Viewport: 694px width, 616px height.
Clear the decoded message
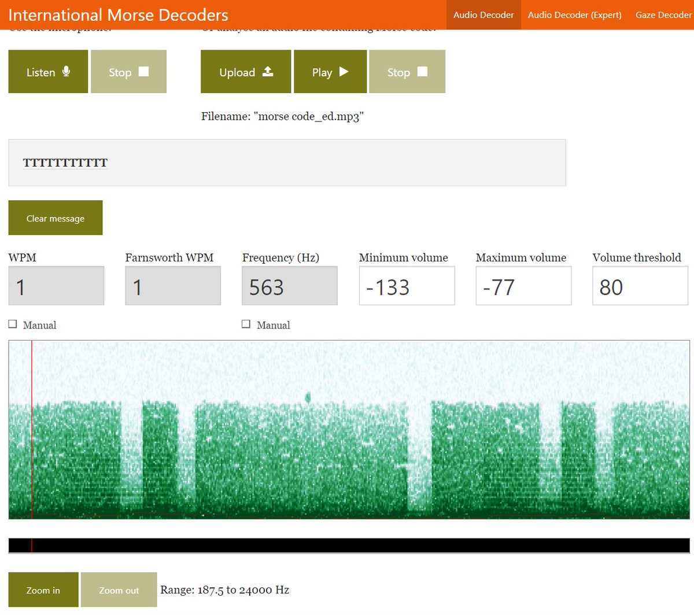point(56,218)
